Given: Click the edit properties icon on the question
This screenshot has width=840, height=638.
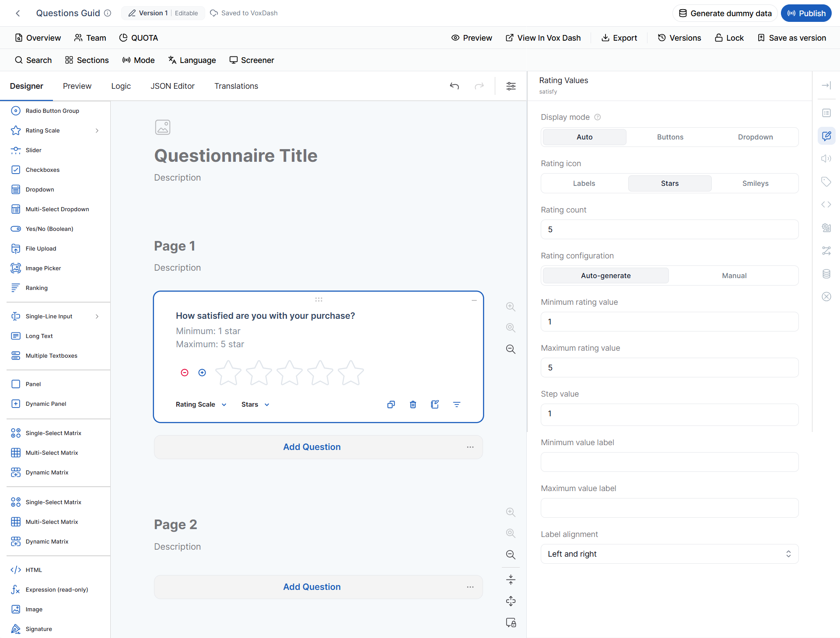Looking at the screenshot, I should [435, 404].
